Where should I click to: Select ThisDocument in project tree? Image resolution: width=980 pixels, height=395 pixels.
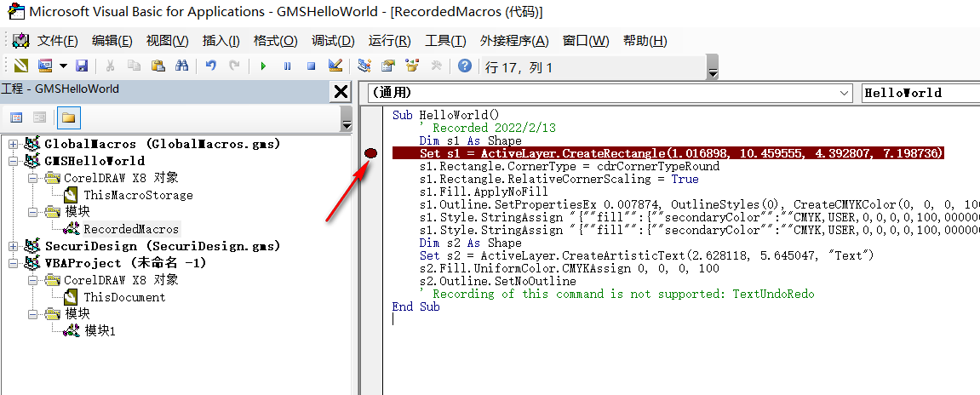point(124,297)
